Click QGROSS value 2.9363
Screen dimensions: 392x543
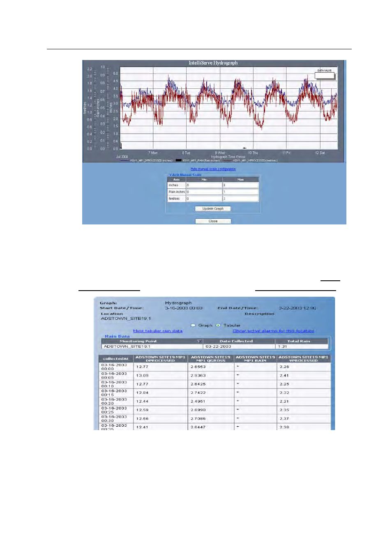point(198,376)
